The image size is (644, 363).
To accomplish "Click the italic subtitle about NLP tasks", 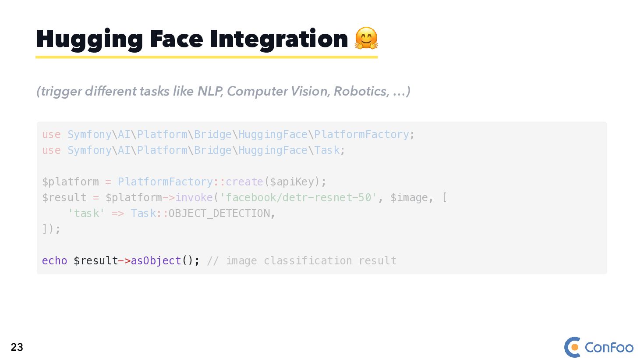I will [x=223, y=91].
